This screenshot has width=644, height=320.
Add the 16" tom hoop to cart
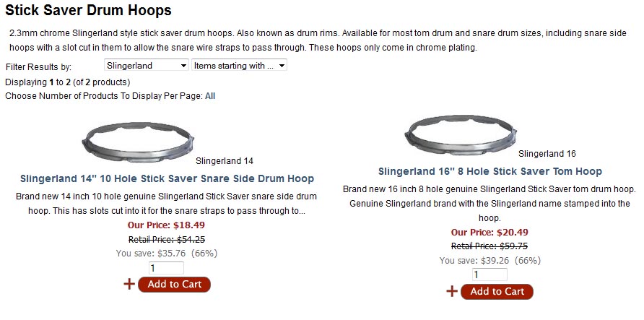tap(497, 291)
